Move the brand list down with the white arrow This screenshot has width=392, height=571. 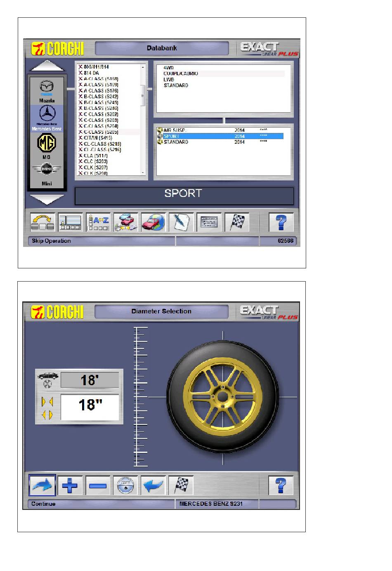[47, 199]
